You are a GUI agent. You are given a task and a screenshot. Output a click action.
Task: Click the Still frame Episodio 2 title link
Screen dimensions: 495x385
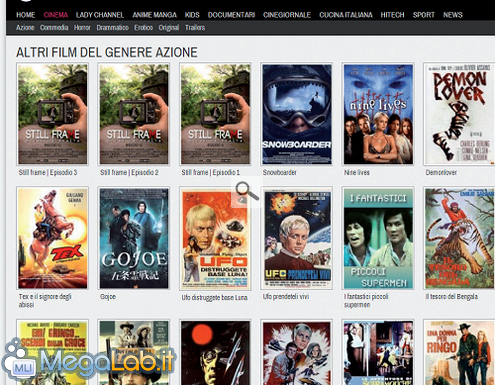[x=129, y=172]
